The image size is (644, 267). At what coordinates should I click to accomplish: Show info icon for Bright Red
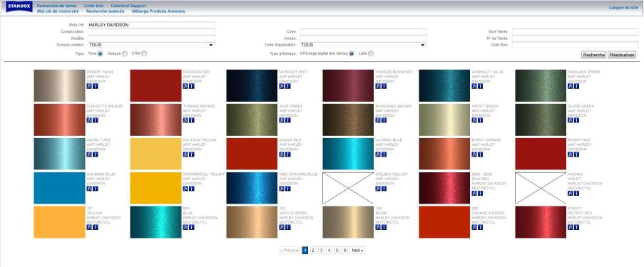tap(576, 155)
